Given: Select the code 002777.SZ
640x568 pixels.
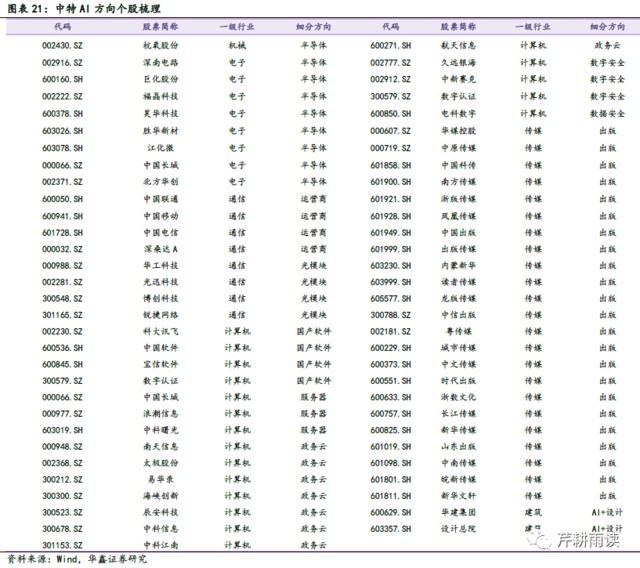Looking at the screenshot, I should point(391,63).
